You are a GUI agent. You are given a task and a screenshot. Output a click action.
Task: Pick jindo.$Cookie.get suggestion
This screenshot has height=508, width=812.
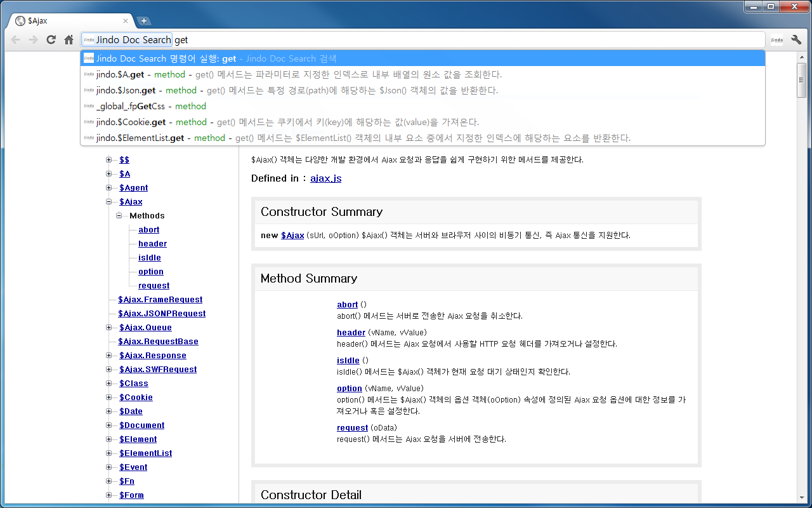pyautogui.click(x=422, y=122)
